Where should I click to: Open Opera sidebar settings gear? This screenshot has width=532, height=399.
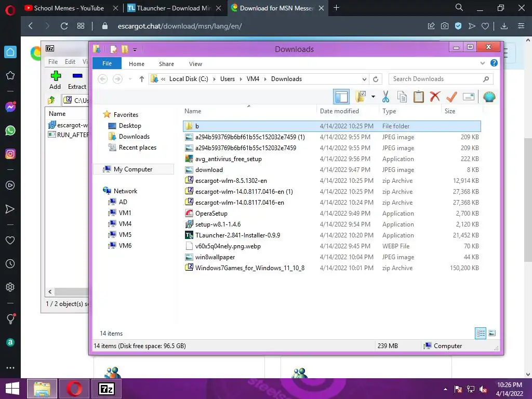tap(10, 287)
